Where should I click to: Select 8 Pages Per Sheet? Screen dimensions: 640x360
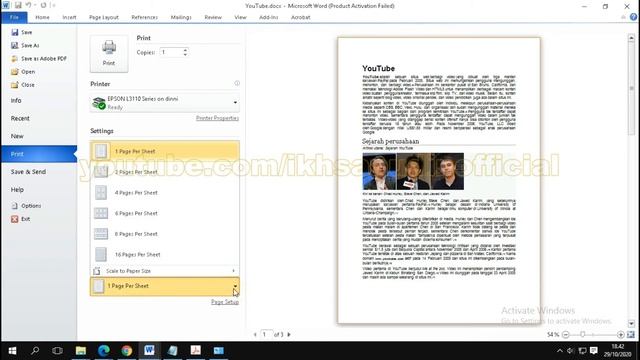[165, 234]
